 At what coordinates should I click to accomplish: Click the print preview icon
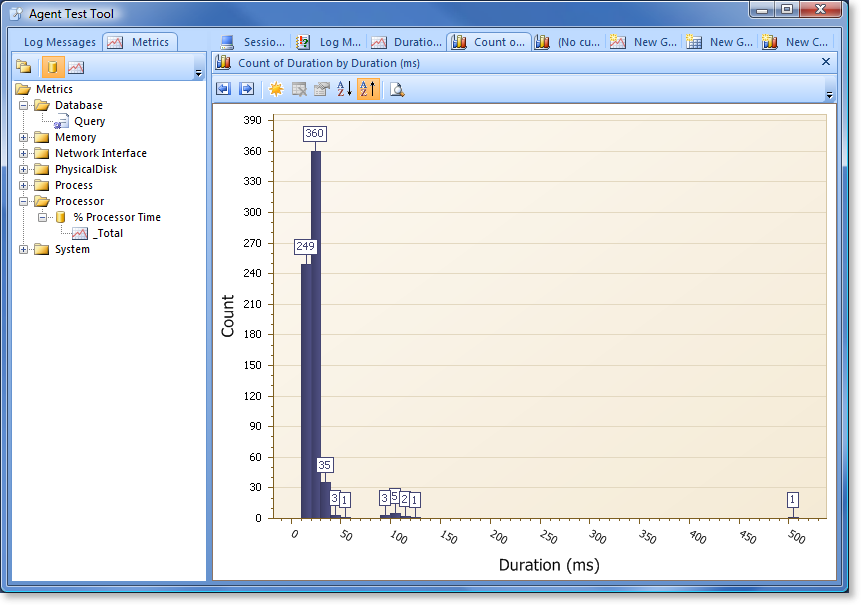(x=397, y=89)
